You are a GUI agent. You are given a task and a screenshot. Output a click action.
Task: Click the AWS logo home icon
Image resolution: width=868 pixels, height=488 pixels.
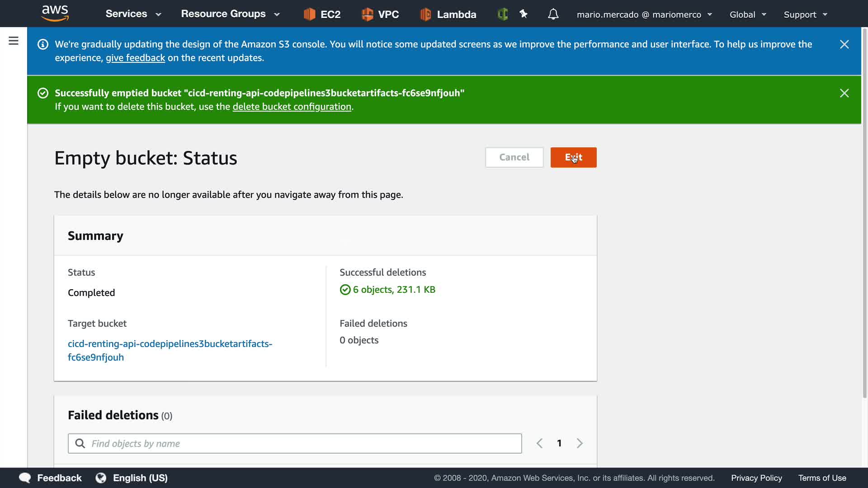click(x=55, y=14)
